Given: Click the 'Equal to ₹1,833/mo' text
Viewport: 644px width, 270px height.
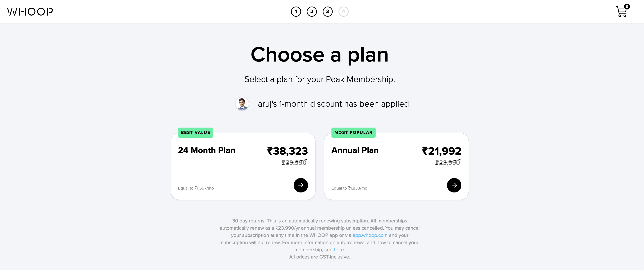Looking at the screenshot, I should (349, 188).
